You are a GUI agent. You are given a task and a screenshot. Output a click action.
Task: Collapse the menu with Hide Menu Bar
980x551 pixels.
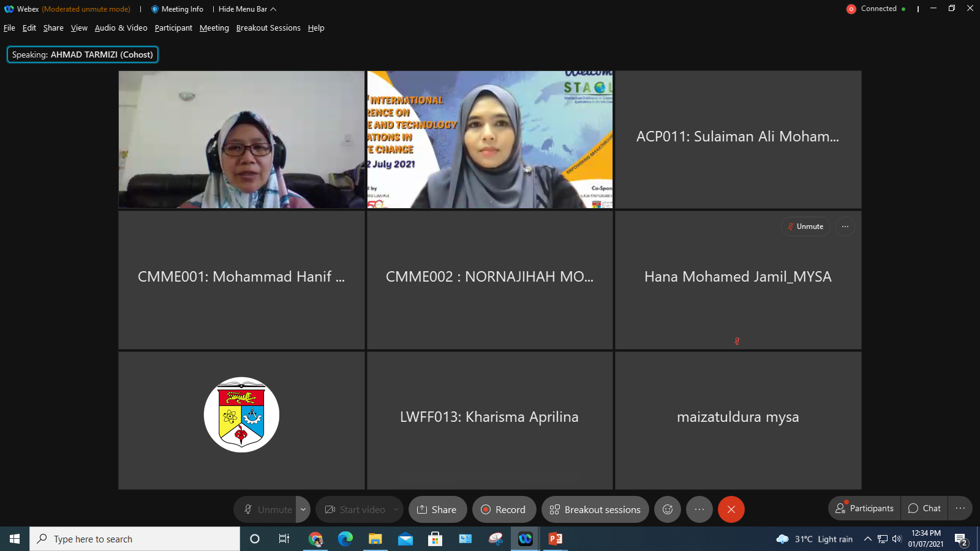point(247,9)
